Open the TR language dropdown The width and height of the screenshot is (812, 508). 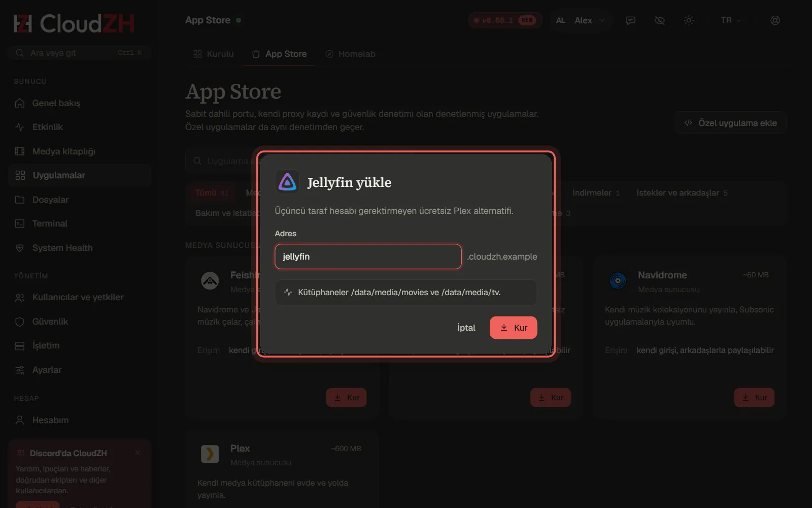click(x=731, y=20)
